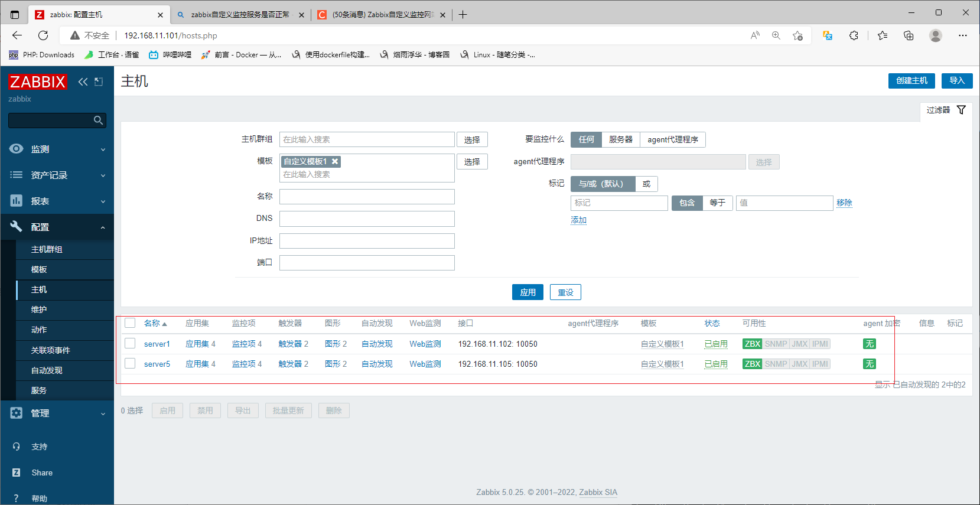
Task: Select 与/或 (默认) tag mode
Action: (x=603, y=184)
